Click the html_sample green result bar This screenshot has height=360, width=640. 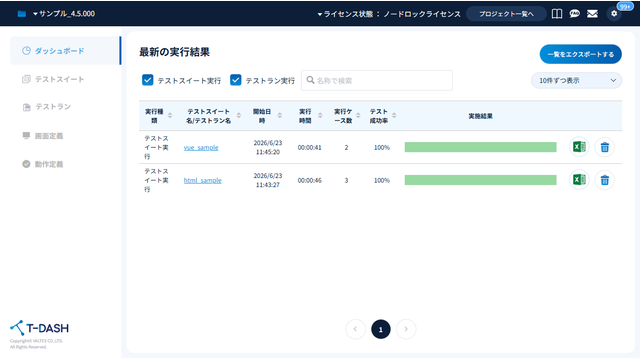pos(480,180)
